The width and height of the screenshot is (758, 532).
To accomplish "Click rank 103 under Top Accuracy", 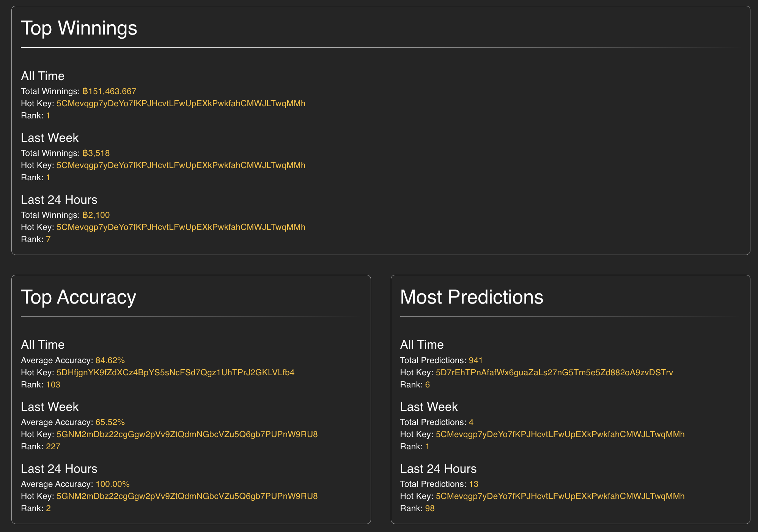I will pyautogui.click(x=53, y=385).
